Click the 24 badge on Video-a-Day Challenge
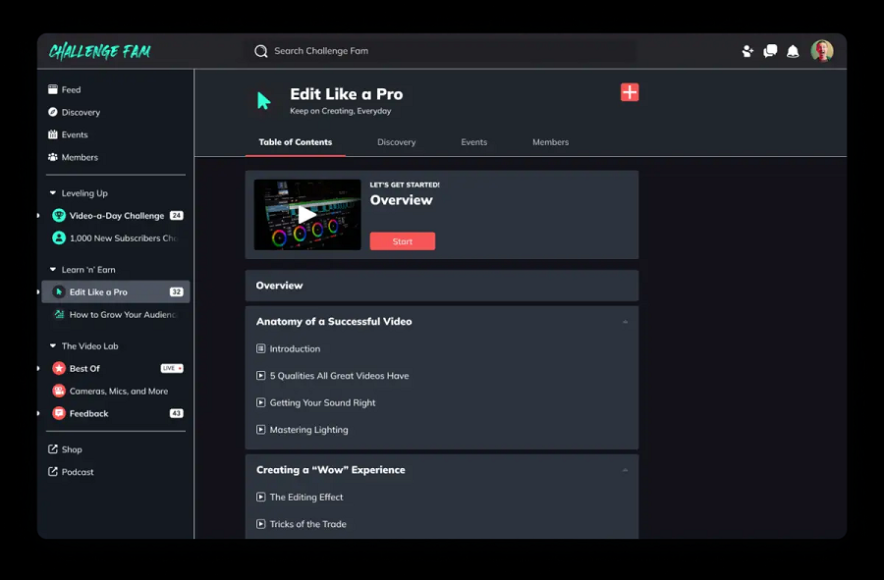884x580 pixels. tap(176, 215)
